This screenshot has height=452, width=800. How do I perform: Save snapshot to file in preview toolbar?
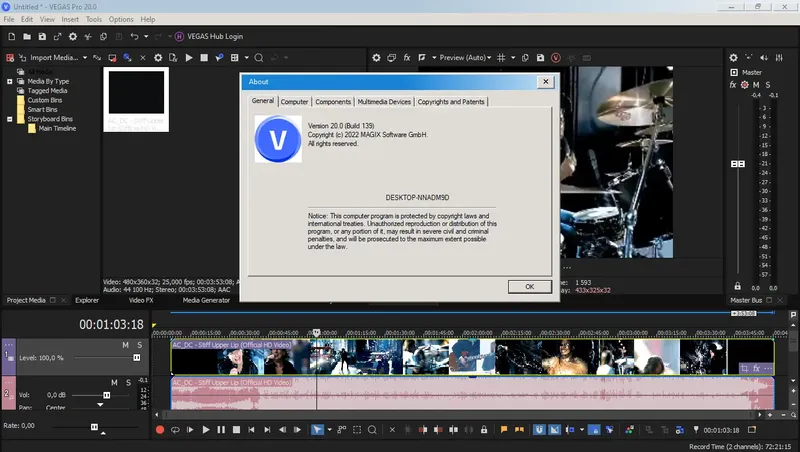pos(540,58)
